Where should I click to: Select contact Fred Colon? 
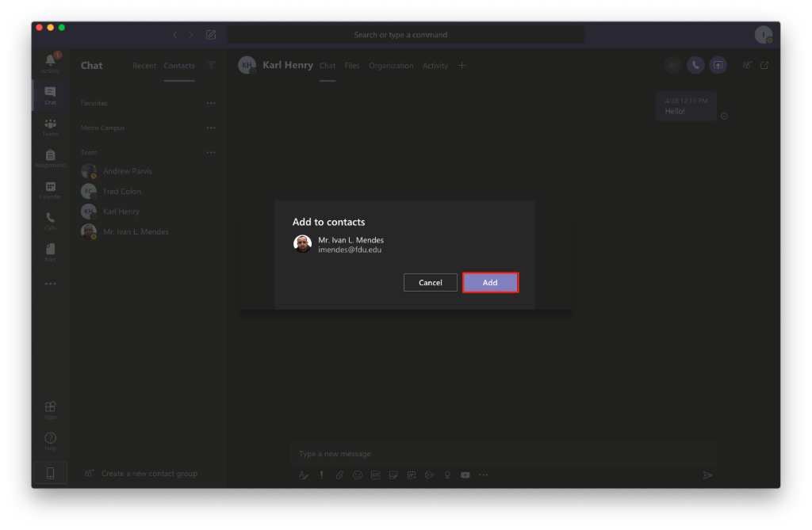click(148, 192)
